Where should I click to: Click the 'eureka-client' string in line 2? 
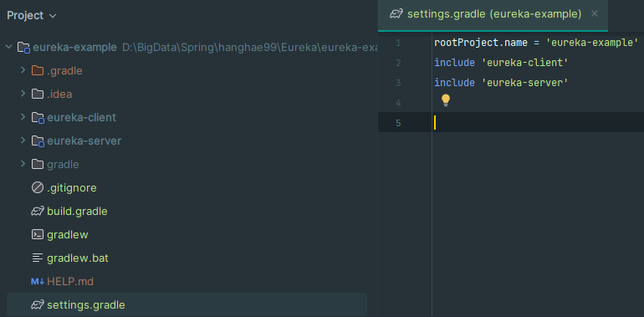tap(524, 63)
